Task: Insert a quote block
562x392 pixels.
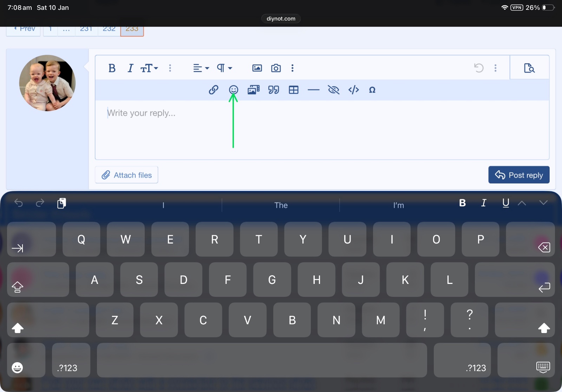Action: coord(274,90)
